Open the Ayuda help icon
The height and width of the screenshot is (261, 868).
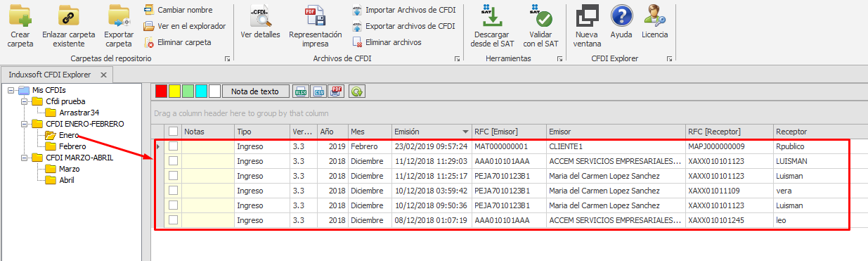click(x=621, y=15)
